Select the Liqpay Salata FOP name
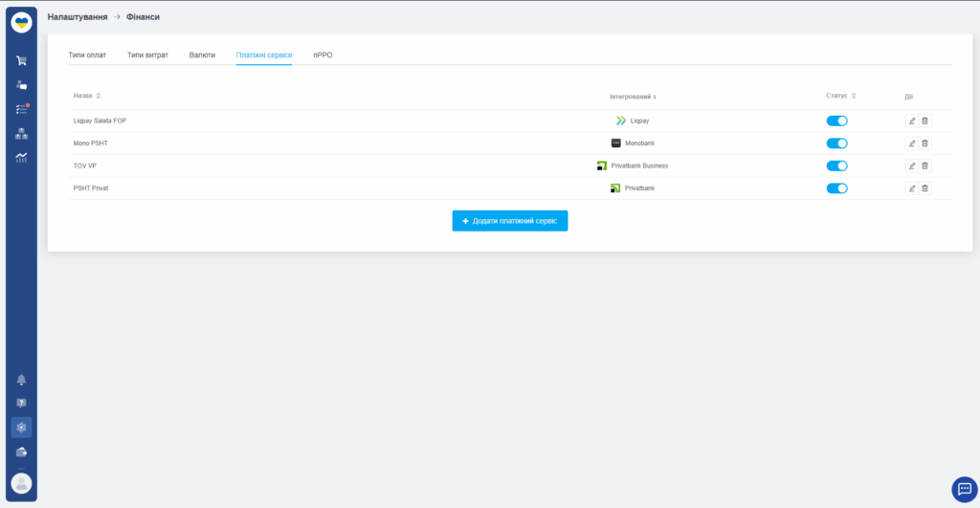Screen dimensions: 980x508 point(100,121)
